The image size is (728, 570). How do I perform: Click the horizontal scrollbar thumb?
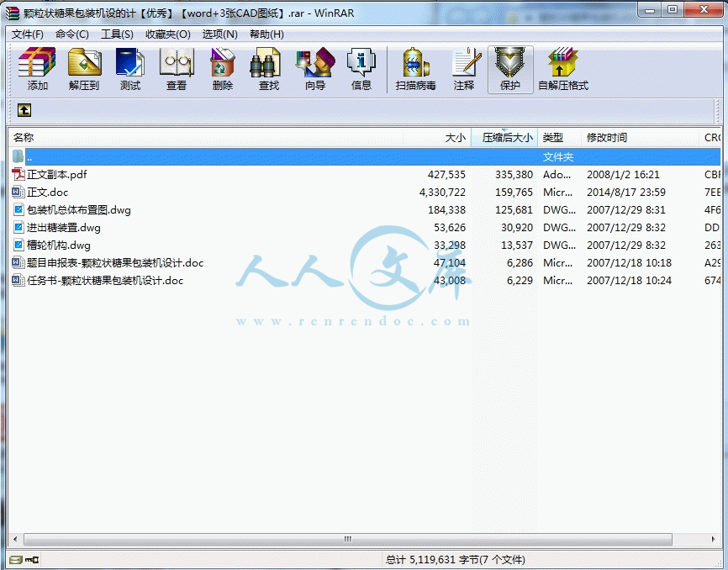coord(348,539)
